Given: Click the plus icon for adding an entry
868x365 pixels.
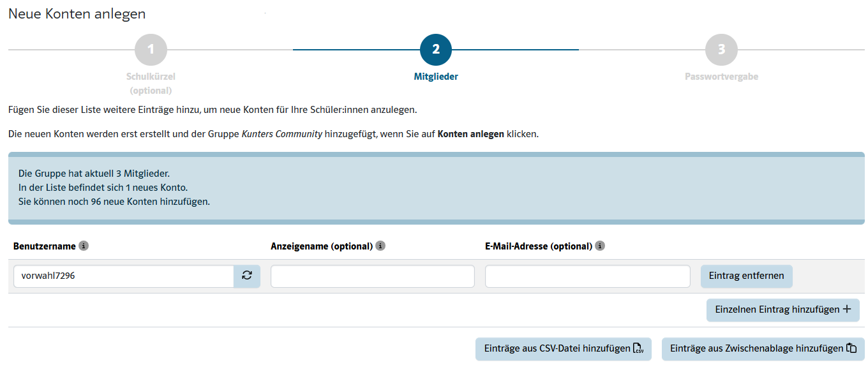Looking at the screenshot, I should point(847,309).
